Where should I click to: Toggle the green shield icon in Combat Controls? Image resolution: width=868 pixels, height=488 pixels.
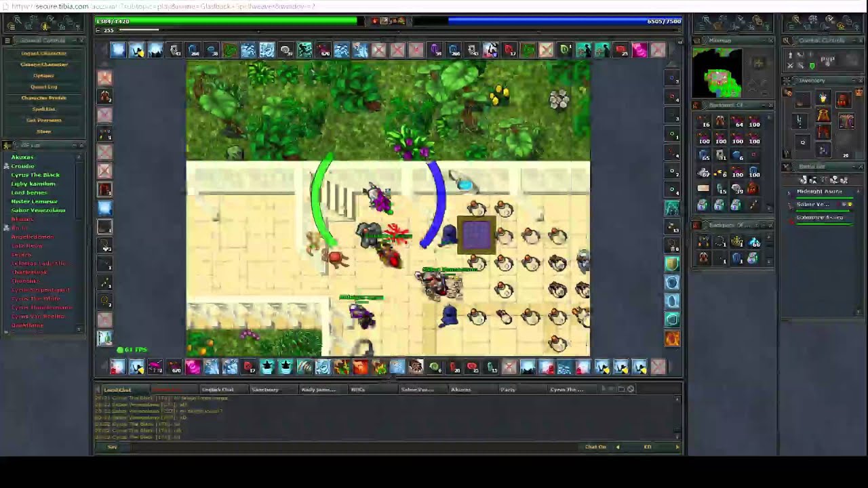click(812, 66)
